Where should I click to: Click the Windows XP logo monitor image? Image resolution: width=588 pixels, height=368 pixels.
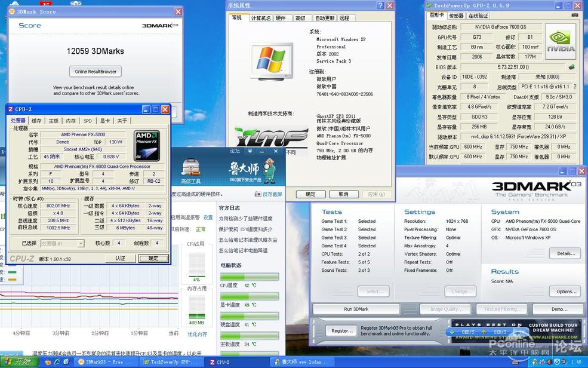click(272, 62)
